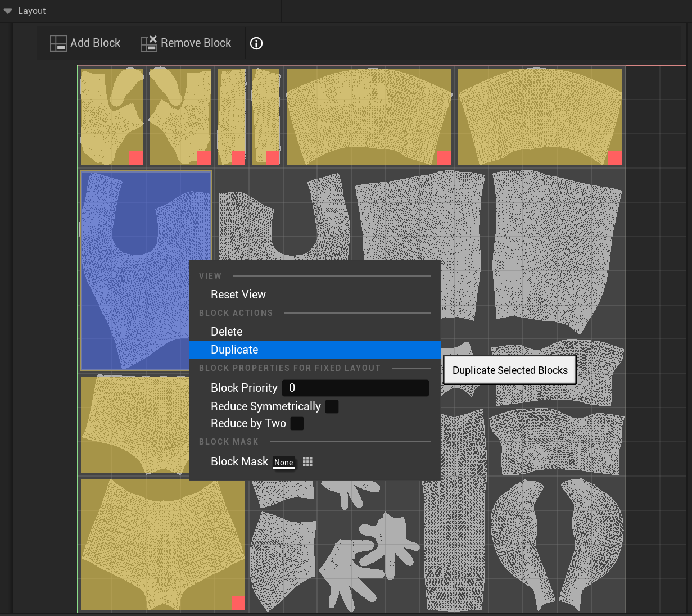692x616 pixels.
Task: Click the Add Block icon
Action: (58, 43)
